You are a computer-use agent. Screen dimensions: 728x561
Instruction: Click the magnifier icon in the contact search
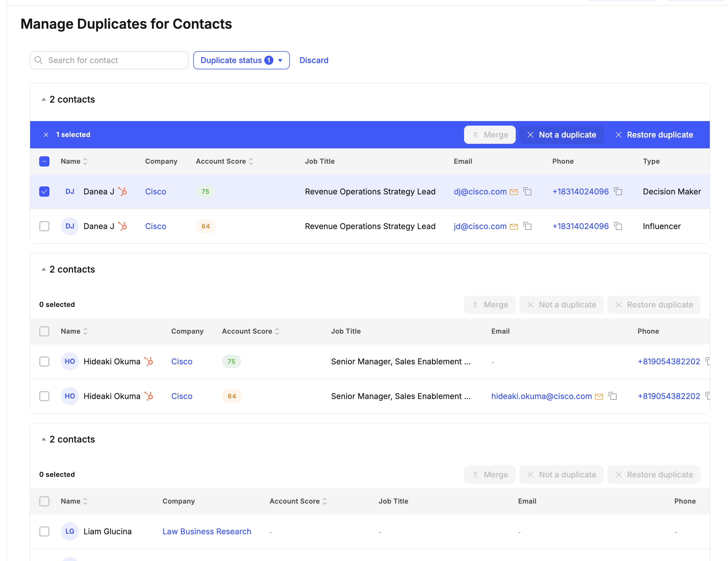point(38,60)
